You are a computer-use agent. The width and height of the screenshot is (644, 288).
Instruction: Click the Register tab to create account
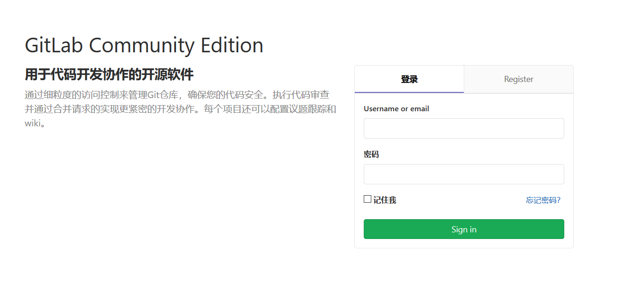pyautogui.click(x=518, y=79)
